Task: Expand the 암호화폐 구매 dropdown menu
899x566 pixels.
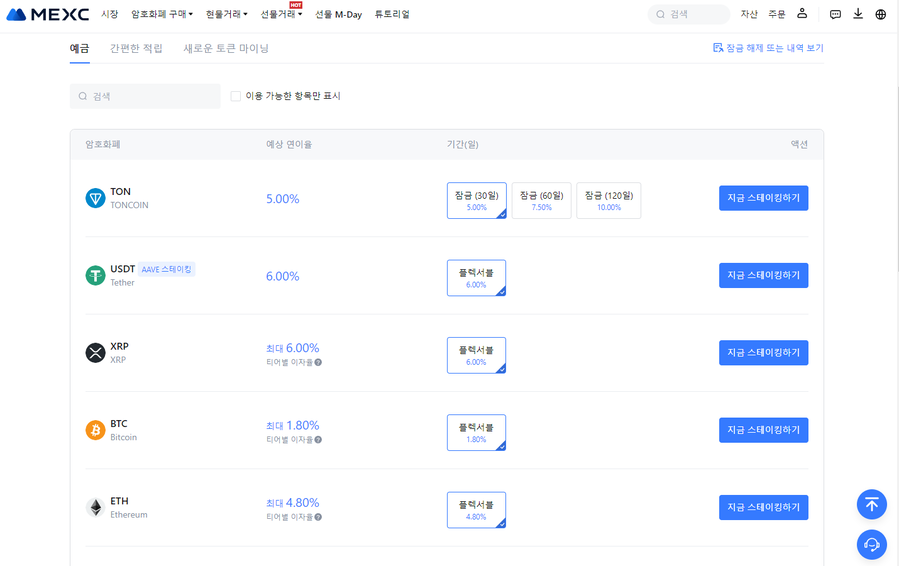Action: (162, 14)
